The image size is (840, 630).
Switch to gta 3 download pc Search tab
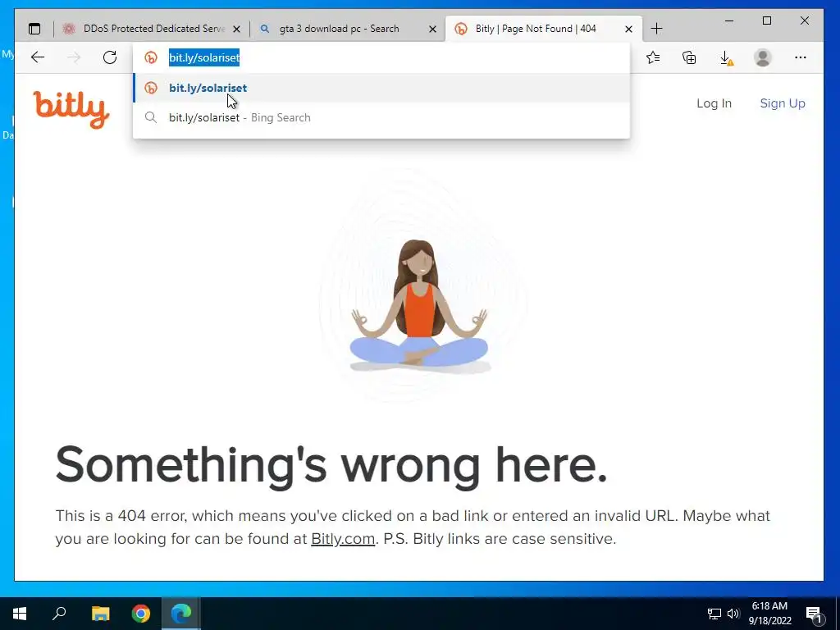(348, 29)
